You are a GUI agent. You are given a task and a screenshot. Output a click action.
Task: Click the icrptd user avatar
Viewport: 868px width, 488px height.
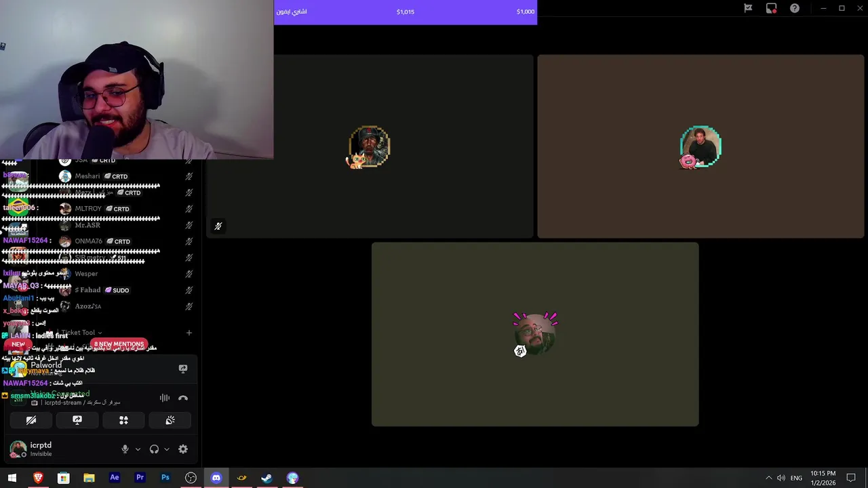pyautogui.click(x=18, y=449)
